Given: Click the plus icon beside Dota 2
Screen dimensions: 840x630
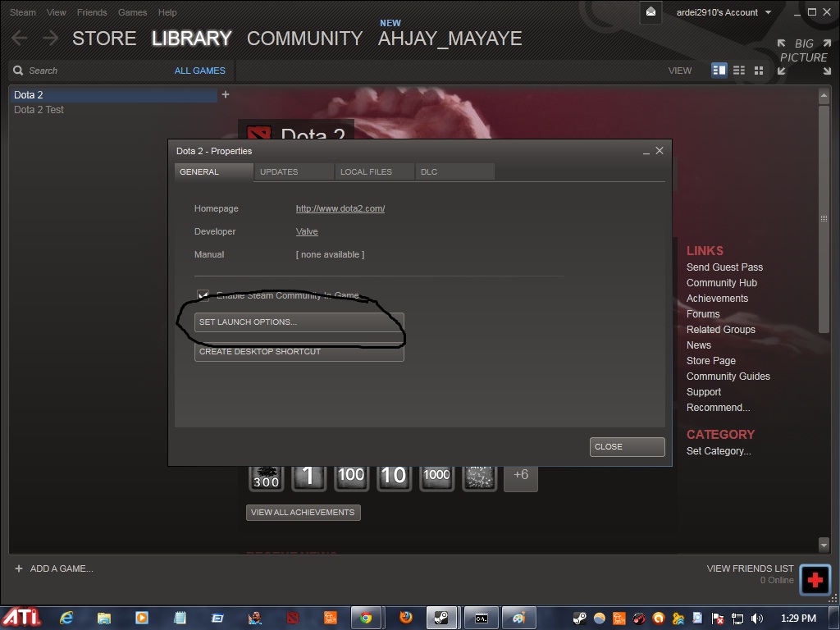Looking at the screenshot, I should pyautogui.click(x=226, y=94).
